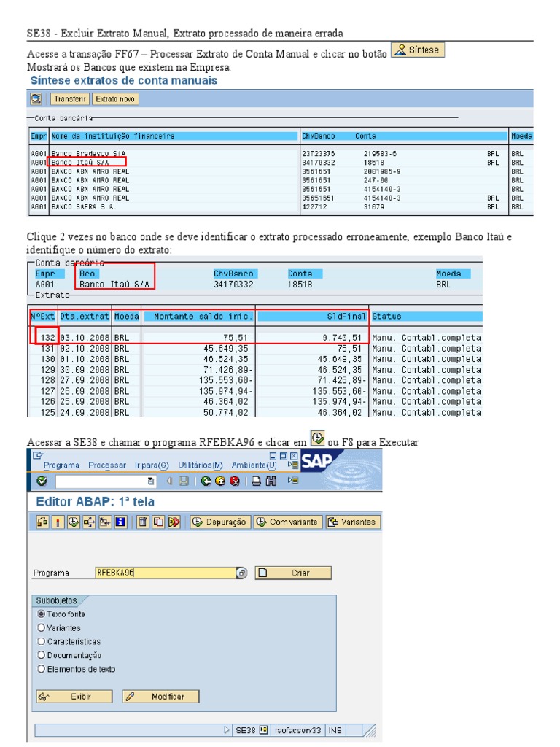Click the details magnifier icon beside Transferir
The height and width of the screenshot is (747, 560).
(x=36, y=99)
